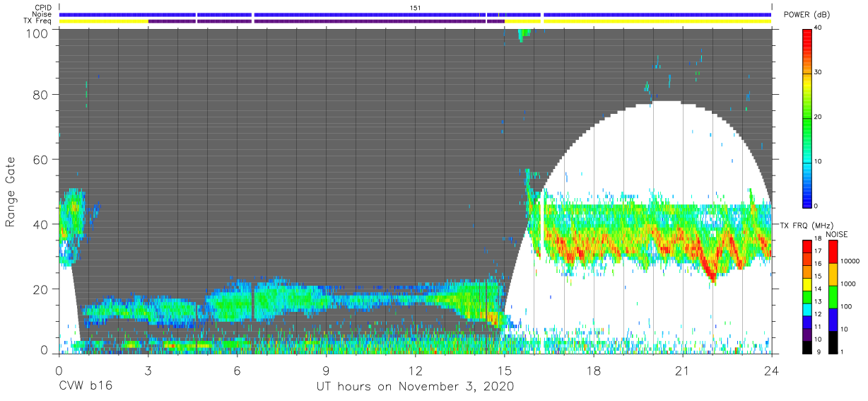Image resolution: width=868 pixels, height=401 pixels.
Task: Click the green 100 level NOISE swatch
Action: [831, 296]
